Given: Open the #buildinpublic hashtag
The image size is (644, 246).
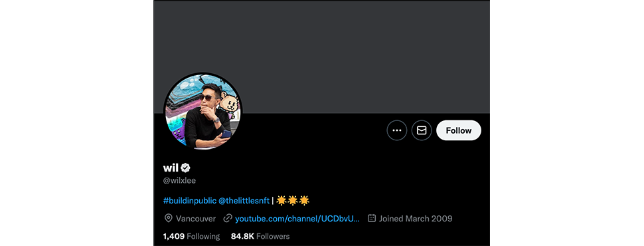Looking at the screenshot, I should tap(189, 201).
